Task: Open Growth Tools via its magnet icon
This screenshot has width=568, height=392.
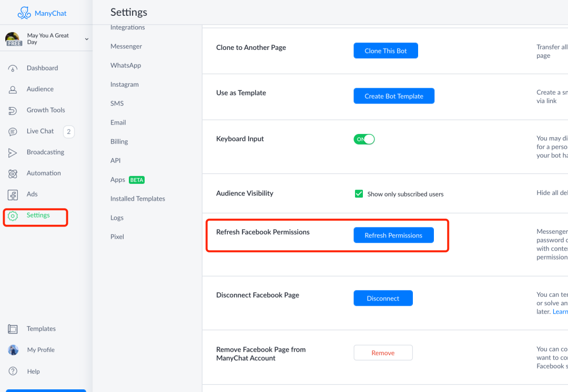Action: [13, 110]
